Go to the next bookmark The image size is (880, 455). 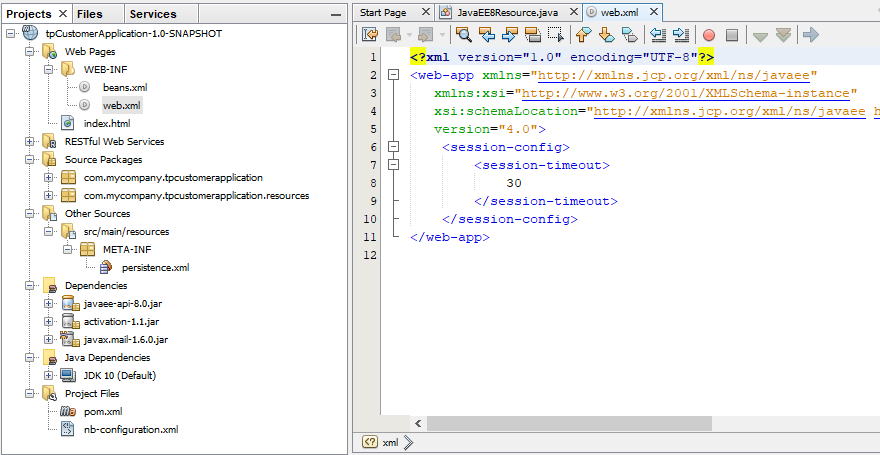[x=607, y=35]
